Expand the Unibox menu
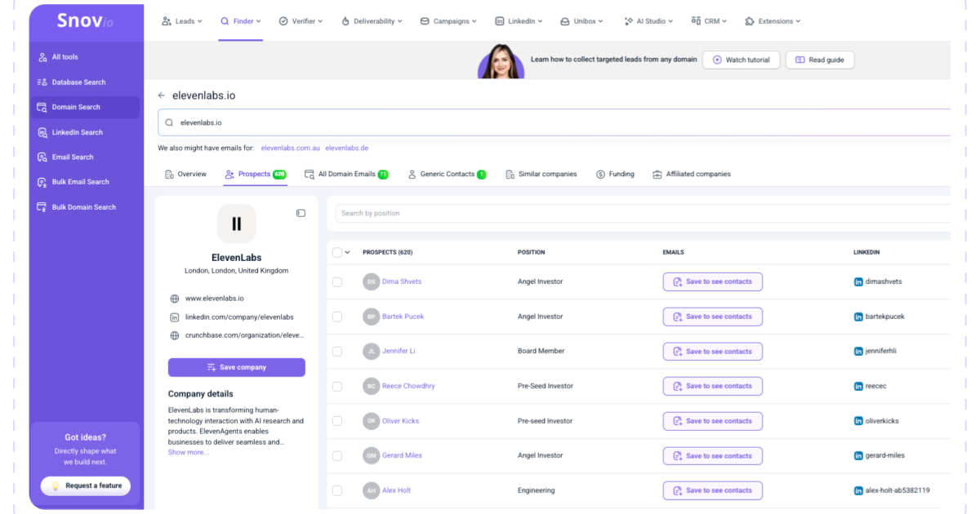This screenshot has height=514, width=980. [x=583, y=21]
